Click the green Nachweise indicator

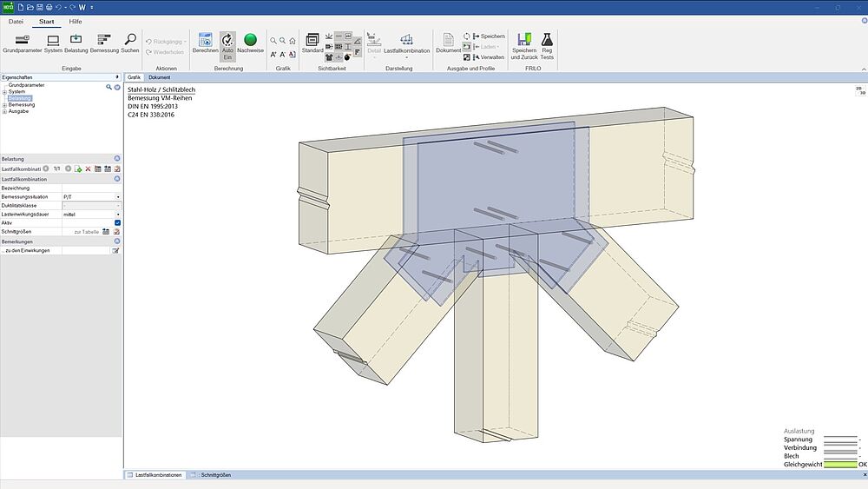(250, 42)
